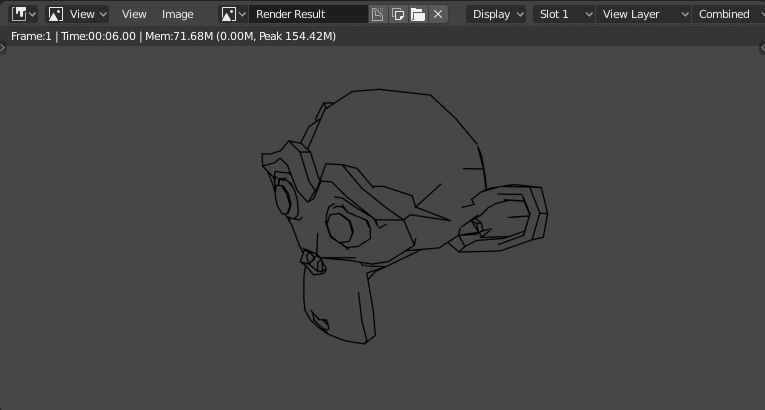Click the Time:00:06.00 render text
Viewport: 765px width, 410px height.
[x=98, y=36]
